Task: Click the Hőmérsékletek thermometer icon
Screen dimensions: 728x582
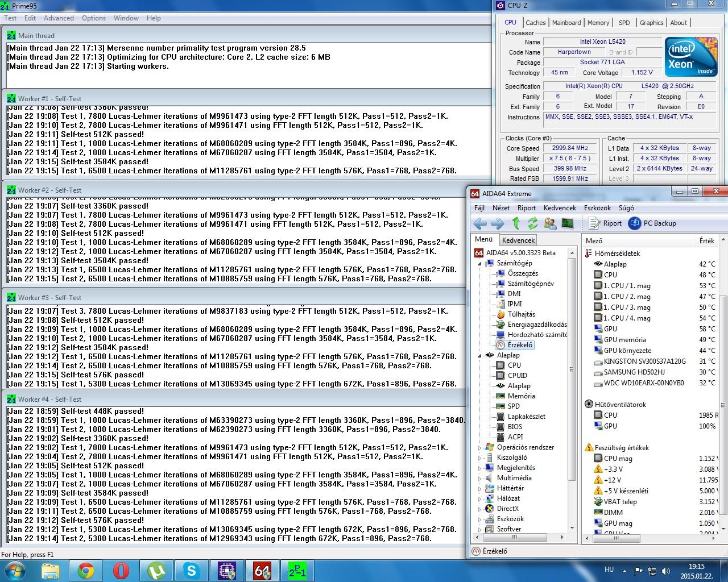Action: [589, 253]
